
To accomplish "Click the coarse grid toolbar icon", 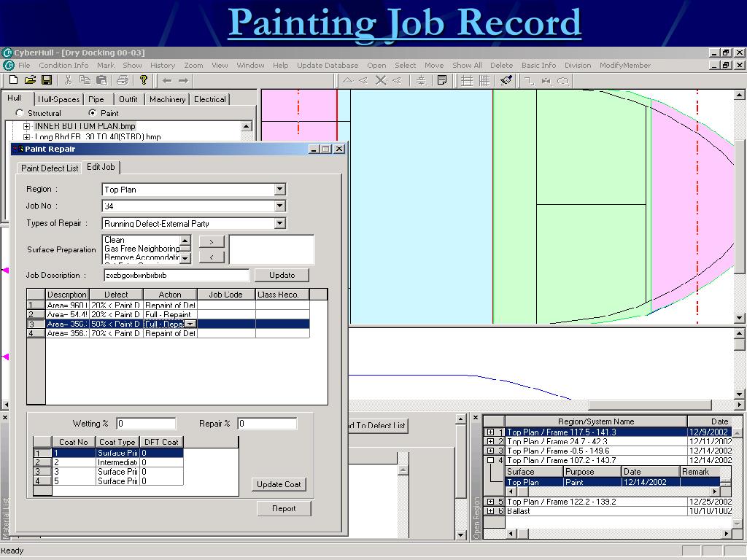I will point(467,80).
